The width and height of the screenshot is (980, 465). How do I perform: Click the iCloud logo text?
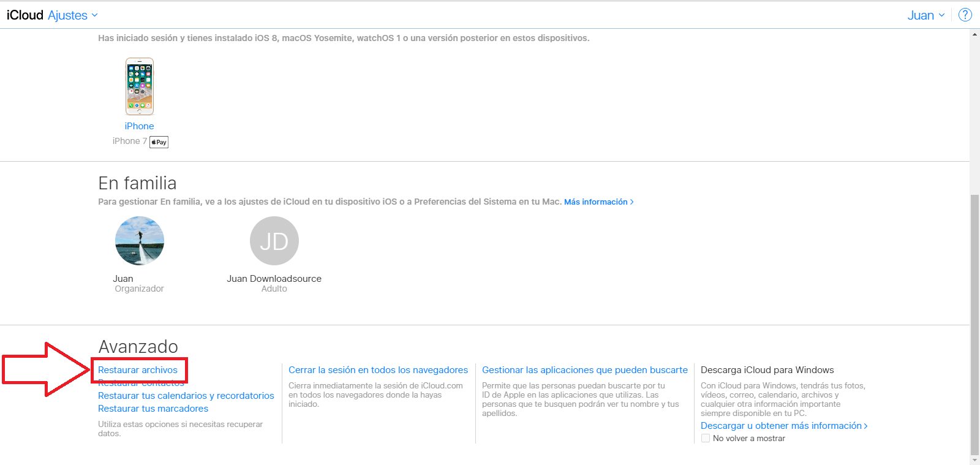(25, 15)
